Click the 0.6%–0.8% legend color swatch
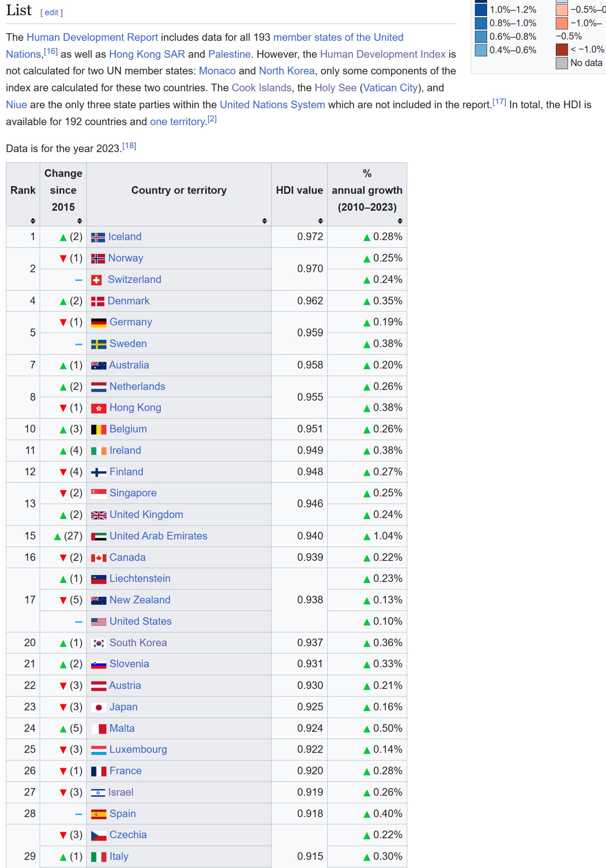606x868 pixels. (481, 37)
